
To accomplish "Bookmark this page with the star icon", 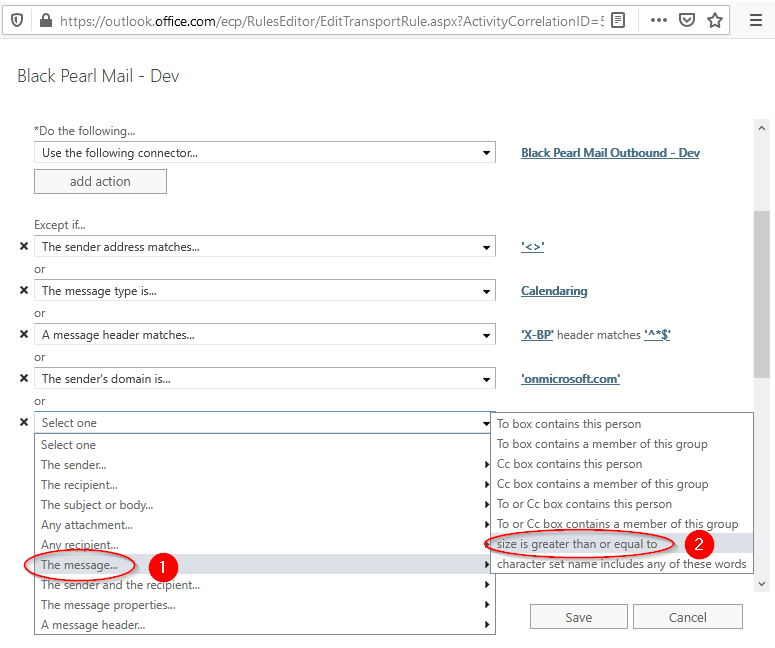I will [715, 20].
